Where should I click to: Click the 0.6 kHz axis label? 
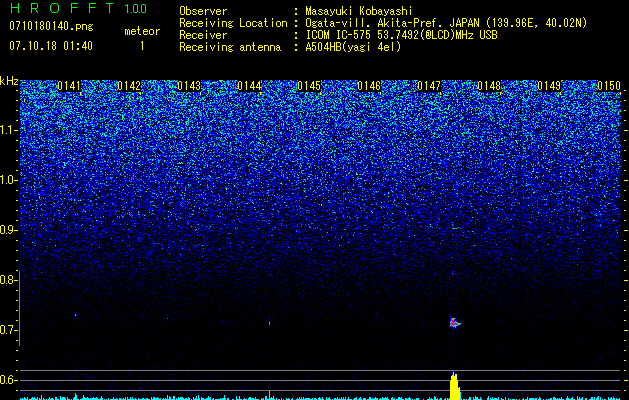tap(7, 380)
